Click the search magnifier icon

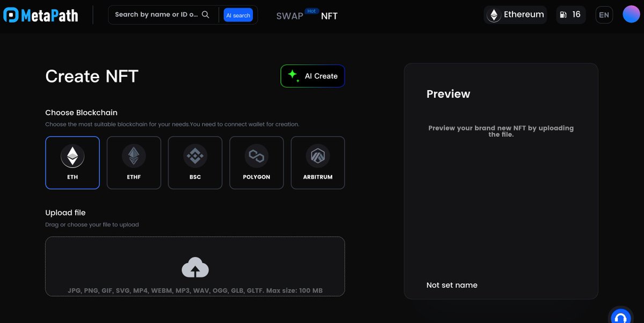point(206,14)
